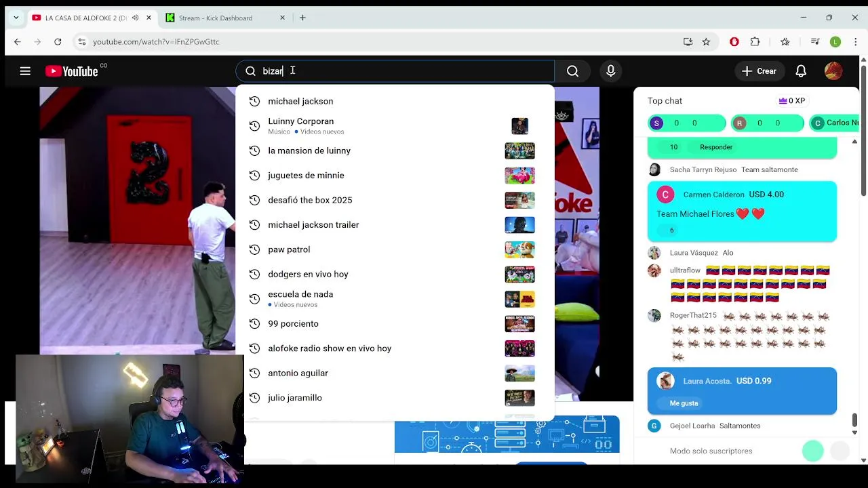Screen dimensions: 868x488
Task: Open the S leaderboard chip
Action: [686, 123]
